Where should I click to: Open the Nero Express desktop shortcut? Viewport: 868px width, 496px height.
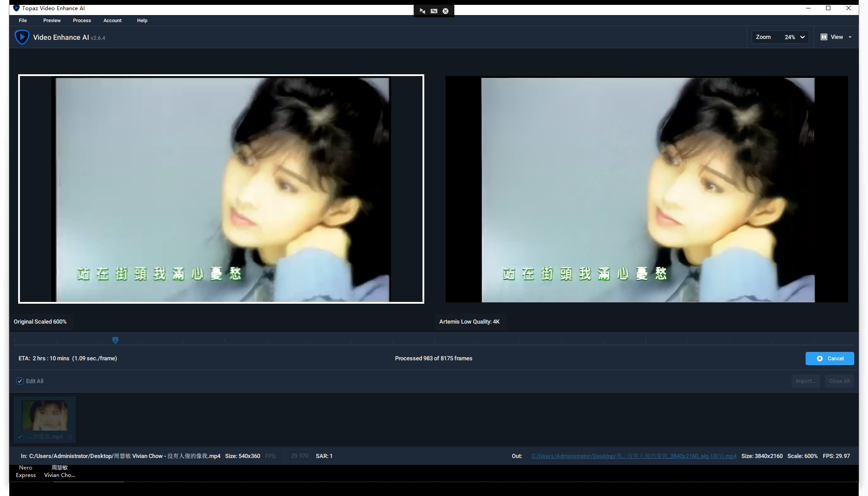click(26, 471)
